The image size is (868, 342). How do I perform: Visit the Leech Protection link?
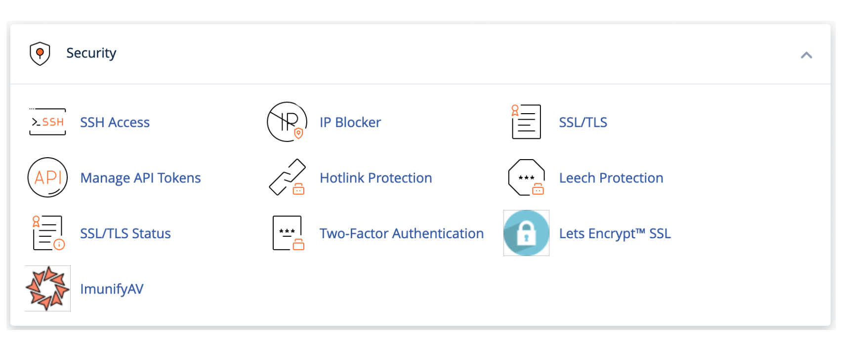click(x=611, y=178)
